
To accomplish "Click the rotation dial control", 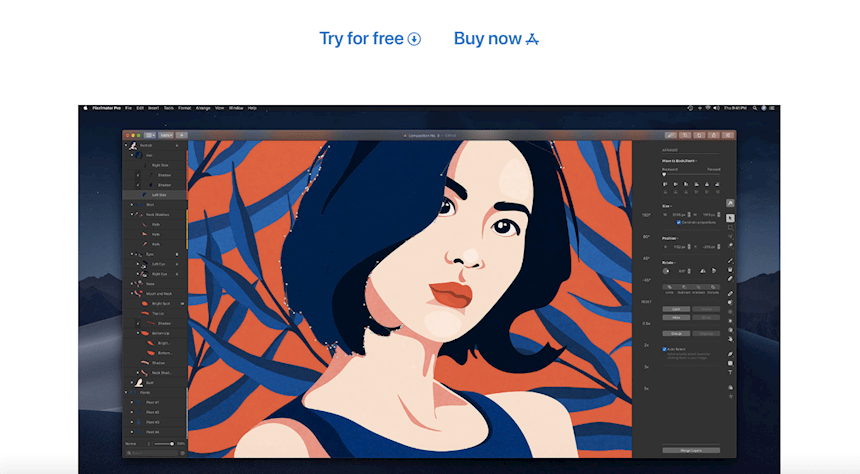I will 666,270.
